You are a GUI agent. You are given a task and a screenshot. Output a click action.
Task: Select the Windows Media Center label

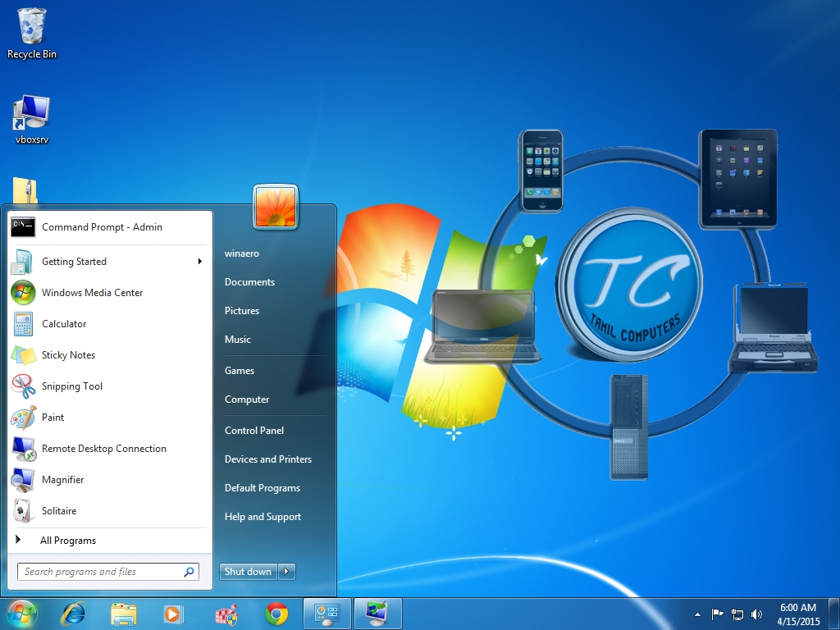92,293
